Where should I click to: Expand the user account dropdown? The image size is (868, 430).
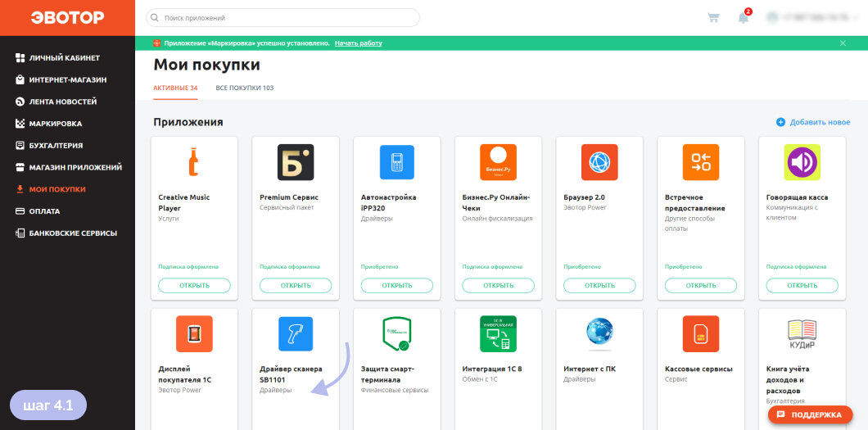pyautogui.click(x=812, y=18)
